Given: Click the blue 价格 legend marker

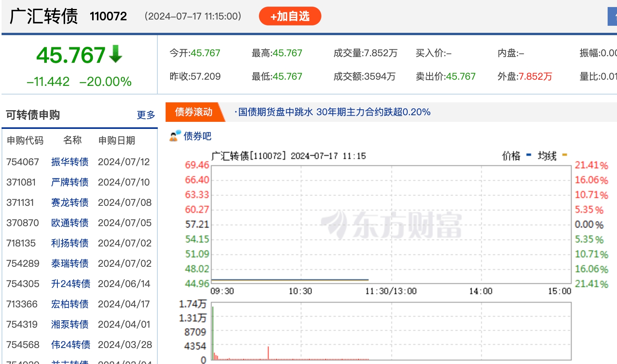Looking at the screenshot, I should (529, 155).
